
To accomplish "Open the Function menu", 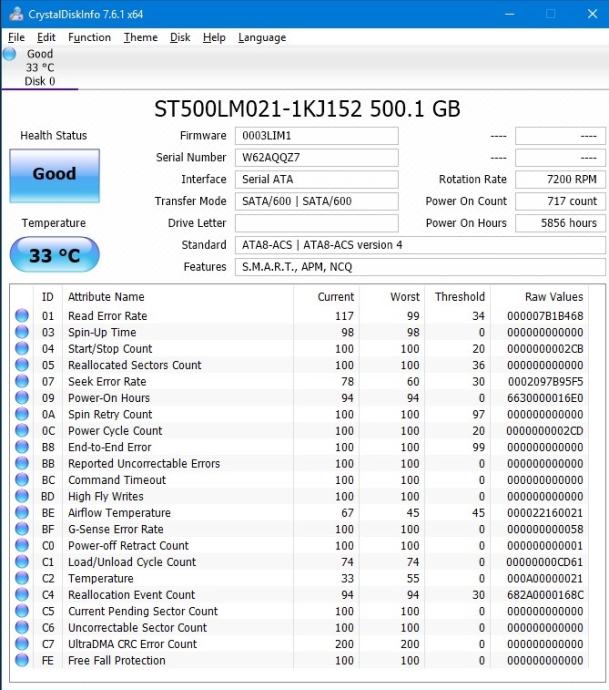I will click(89, 37).
